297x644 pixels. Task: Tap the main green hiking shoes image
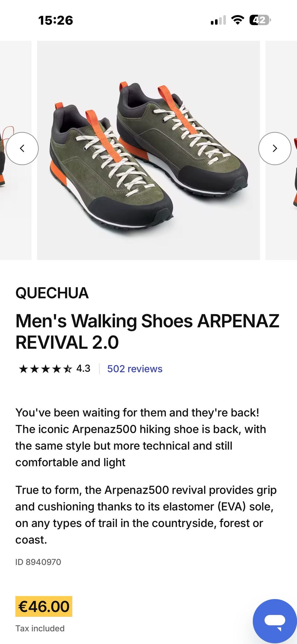[148, 150]
